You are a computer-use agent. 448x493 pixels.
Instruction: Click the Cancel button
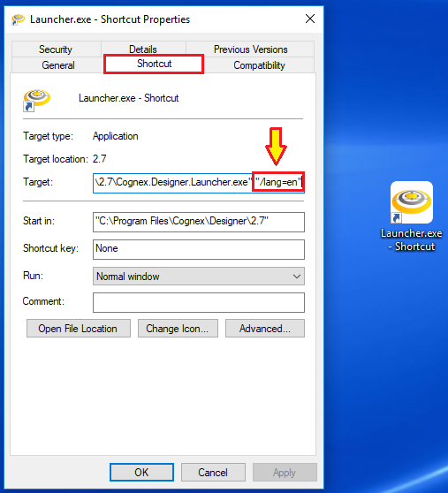tap(213, 473)
